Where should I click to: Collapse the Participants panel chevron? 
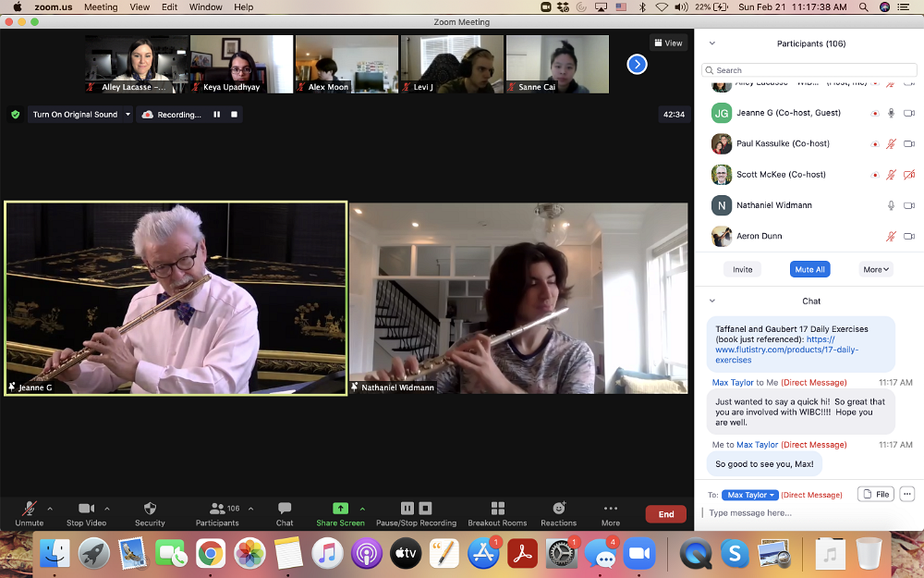point(711,43)
